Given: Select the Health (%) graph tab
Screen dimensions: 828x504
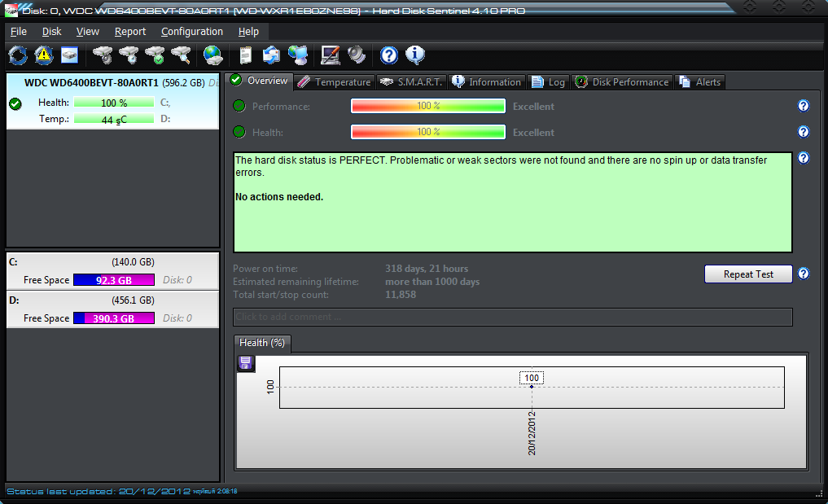Looking at the screenshot, I should point(262,343).
